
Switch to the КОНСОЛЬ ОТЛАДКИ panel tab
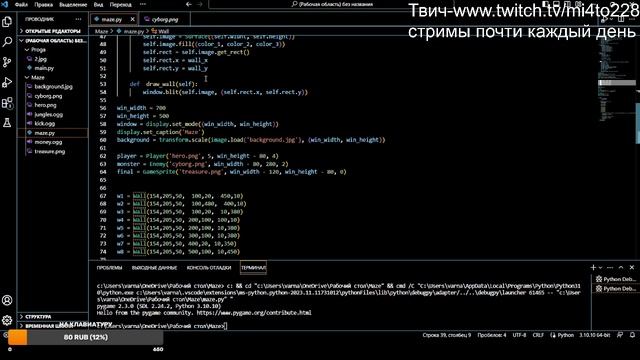pyautogui.click(x=209, y=268)
